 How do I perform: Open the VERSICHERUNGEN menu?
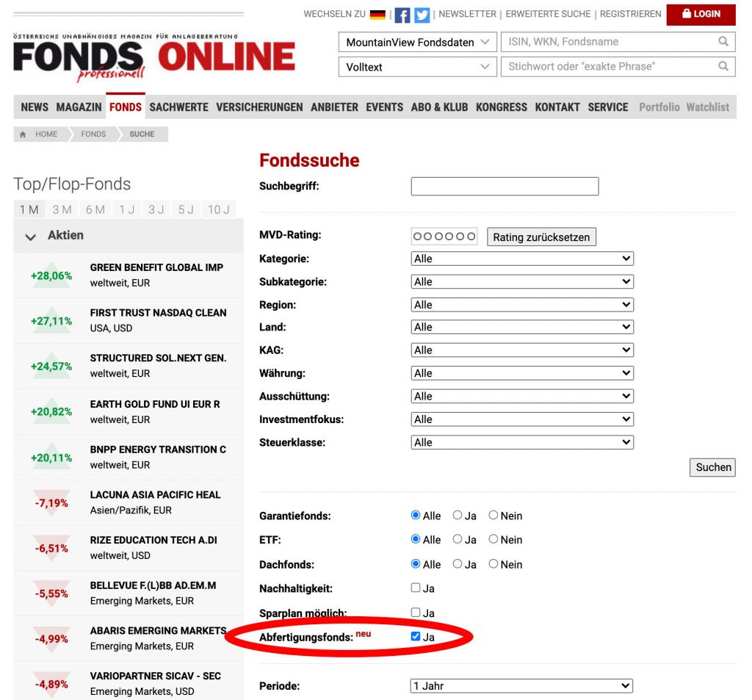tap(259, 107)
